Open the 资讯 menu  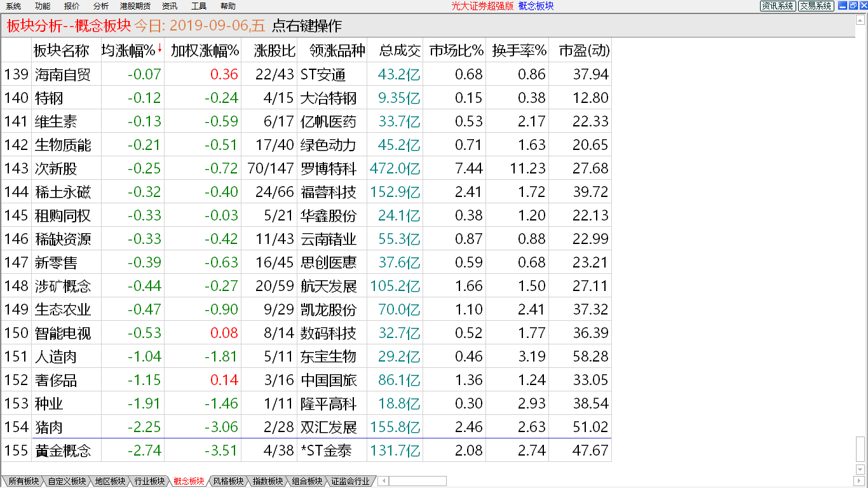(170, 6)
